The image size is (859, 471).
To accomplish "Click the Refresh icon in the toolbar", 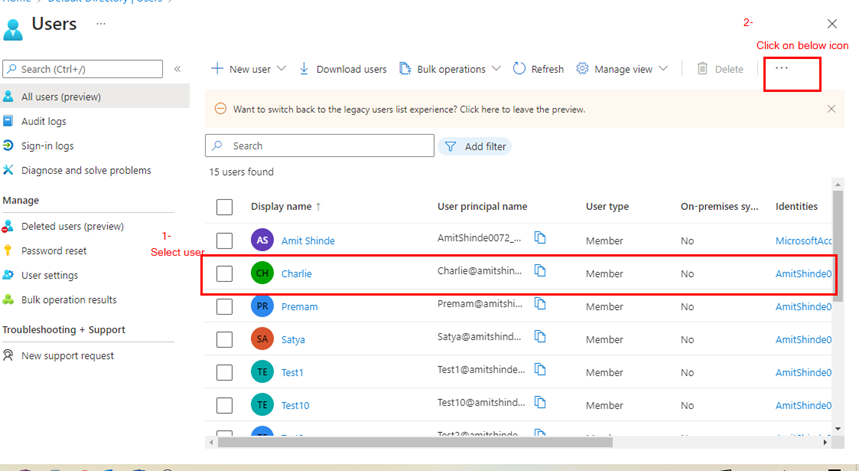I will (519, 68).
